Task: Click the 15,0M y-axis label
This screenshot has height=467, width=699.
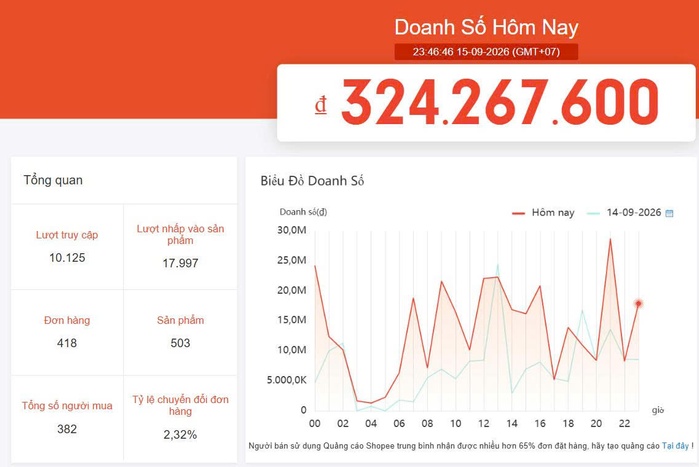Action: click(292, 320)
